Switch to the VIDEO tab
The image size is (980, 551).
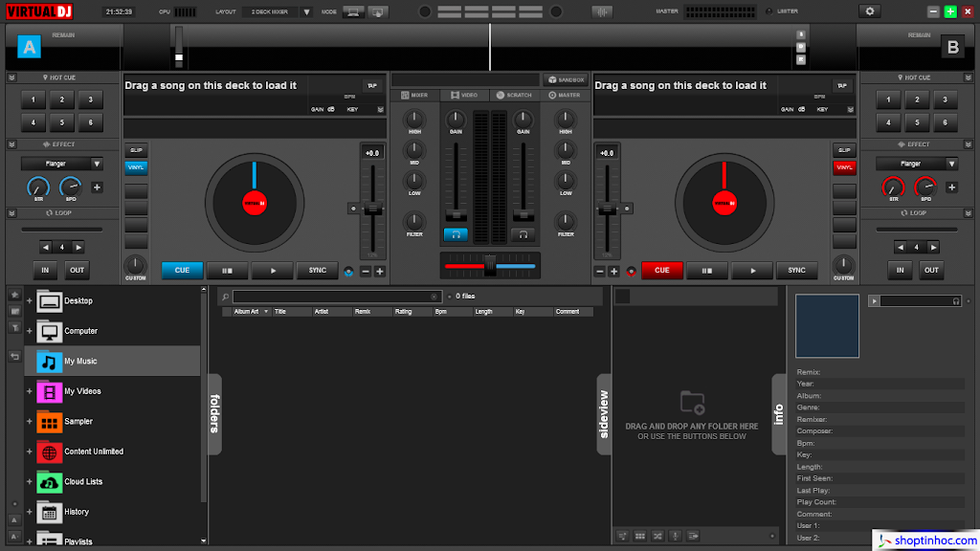464,96
